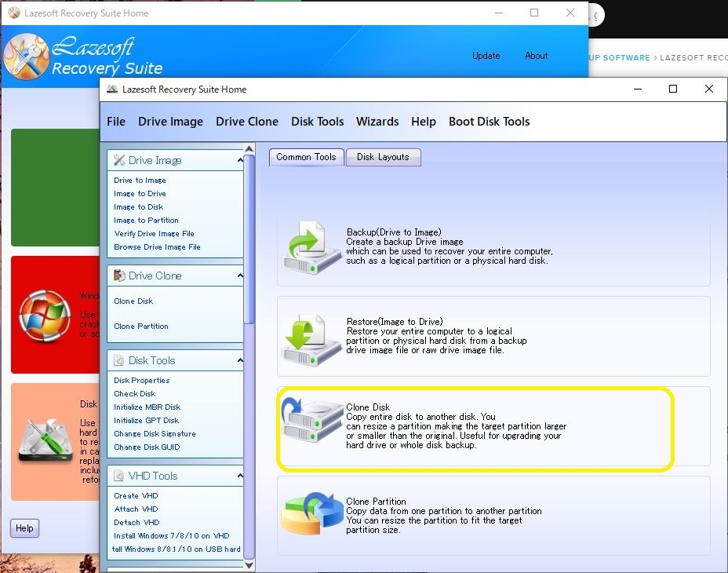Click the Help button in back window
Viewport: 728px width, 573px height.
tap(24, 528)
